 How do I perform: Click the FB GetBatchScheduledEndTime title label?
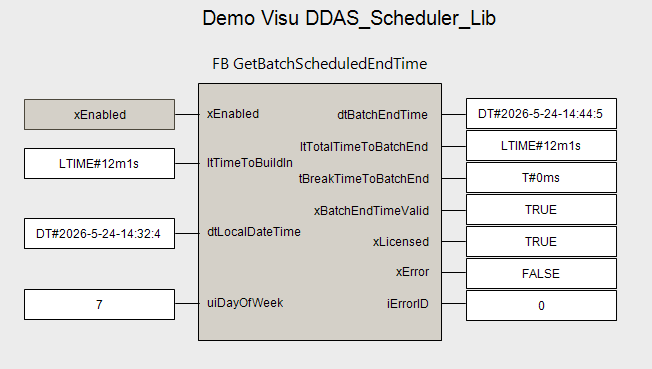point(320,64)
